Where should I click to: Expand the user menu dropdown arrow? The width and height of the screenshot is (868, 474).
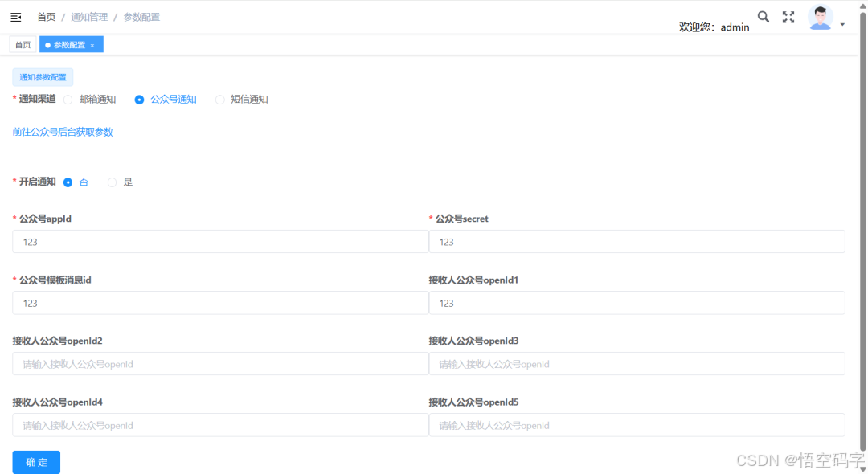click(842, 24)
